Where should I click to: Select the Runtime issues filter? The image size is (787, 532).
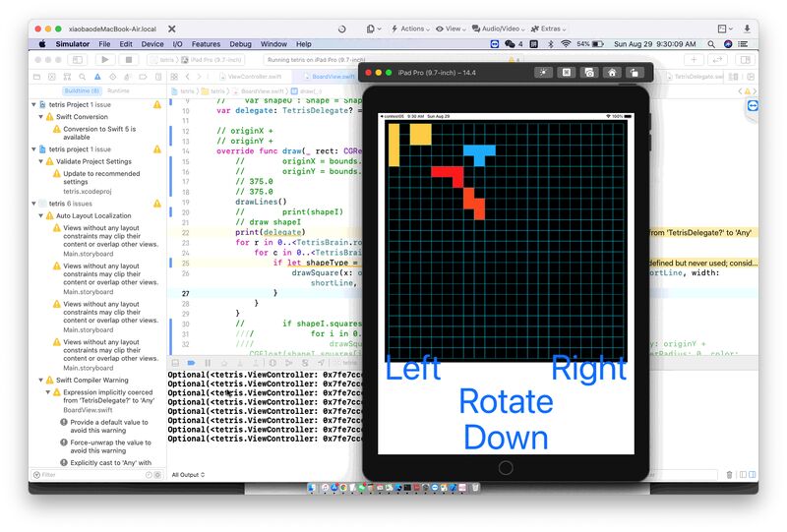click(x=118, y=90)
